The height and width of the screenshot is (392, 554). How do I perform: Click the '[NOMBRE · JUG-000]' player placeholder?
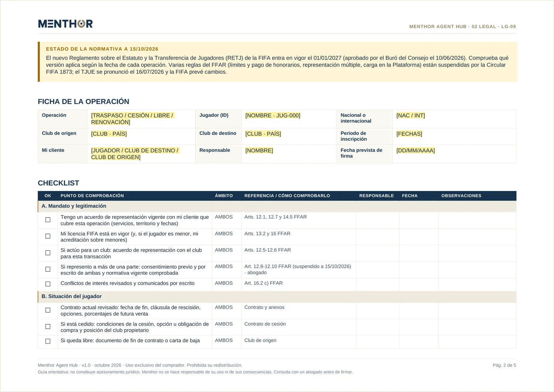tap(273, 115)
